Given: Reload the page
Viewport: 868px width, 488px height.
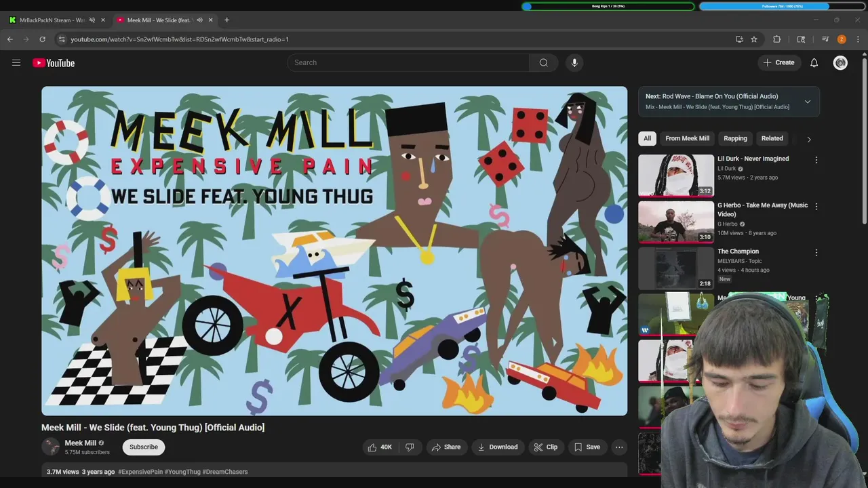Looking at the screenshot, I should 42,39.
